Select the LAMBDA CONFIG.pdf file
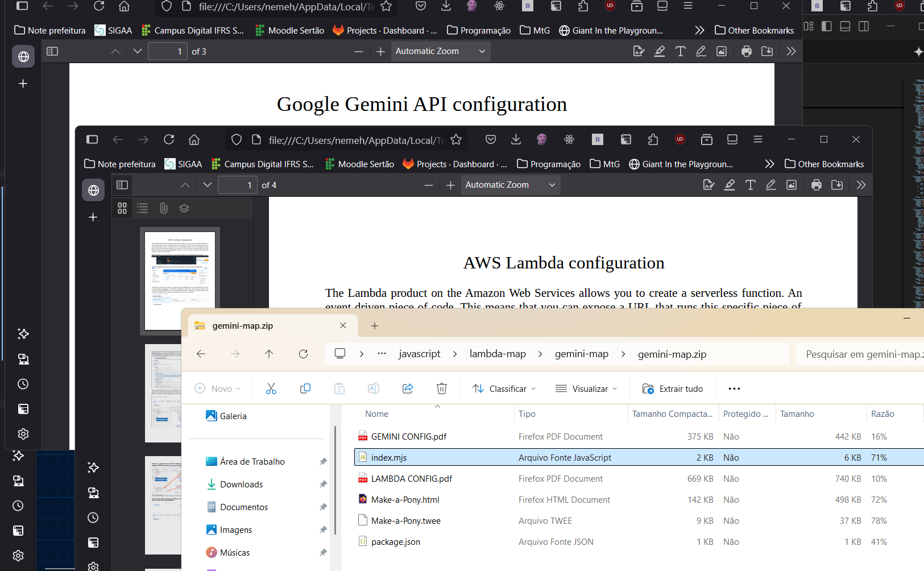This screenshot has height=571, width=924. [x=639, y=479]
